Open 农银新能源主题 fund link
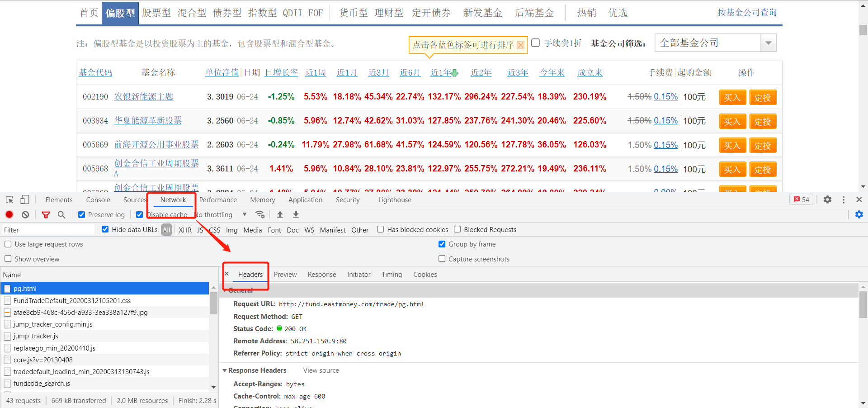The height and width of the screenshot is (408, 868). click(144, 96)
